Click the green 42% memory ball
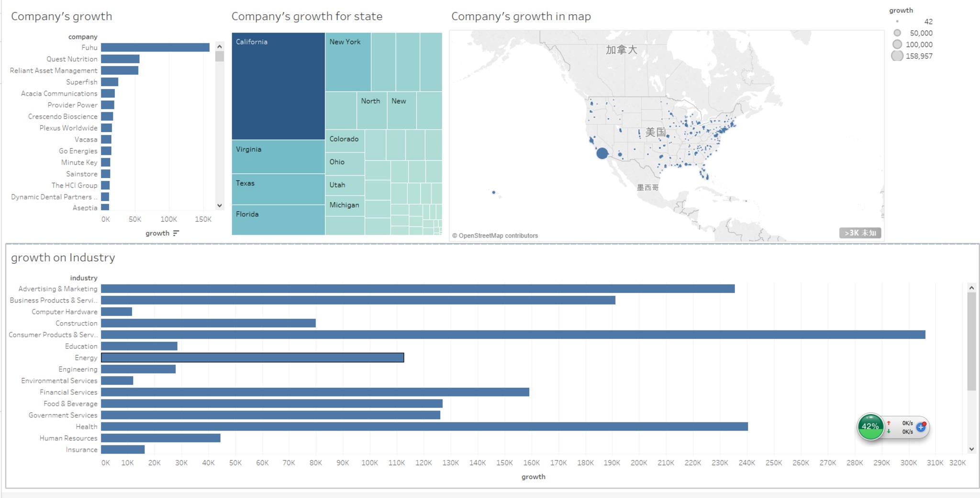The image size is (980, 498). [870, 427]
